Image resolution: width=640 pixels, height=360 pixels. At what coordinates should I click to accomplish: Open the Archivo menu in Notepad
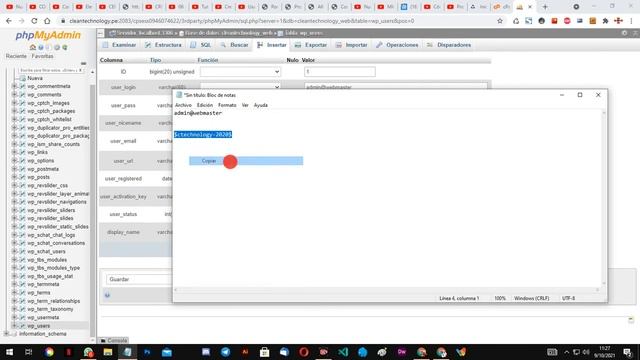(183, 105)
